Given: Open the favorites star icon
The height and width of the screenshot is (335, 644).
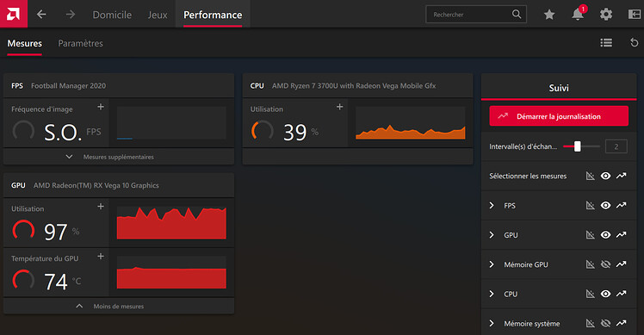Looking at the screenshot, I should pyautogui.click(x=549, y=15).
